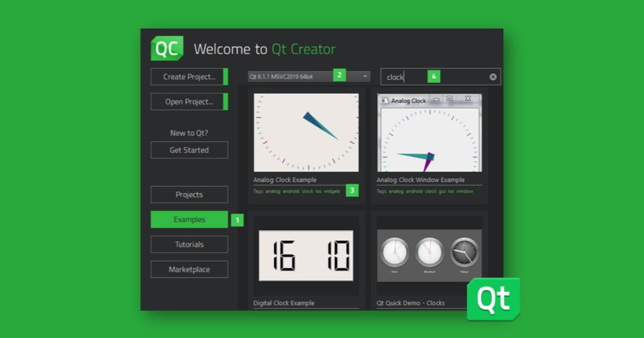The width and height of the screenshot is (644, 338).
Task: Click 'analog' tag under Analog Clock Window Example
Action: [396, 191]
